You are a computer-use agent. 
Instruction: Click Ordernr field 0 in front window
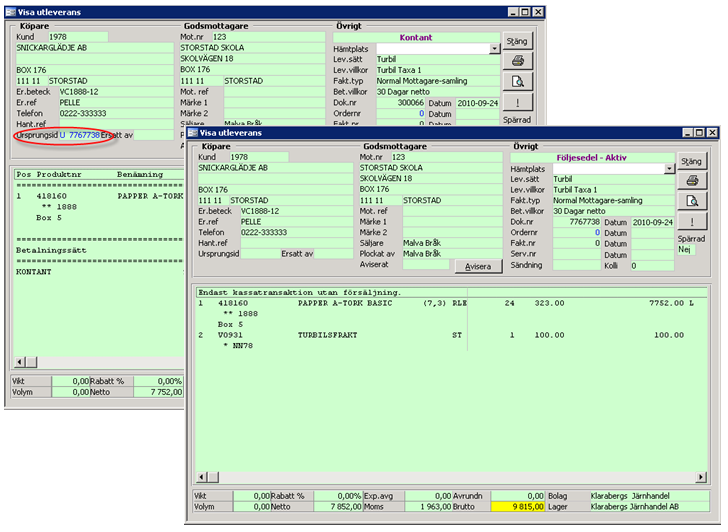tap(577, 232)
